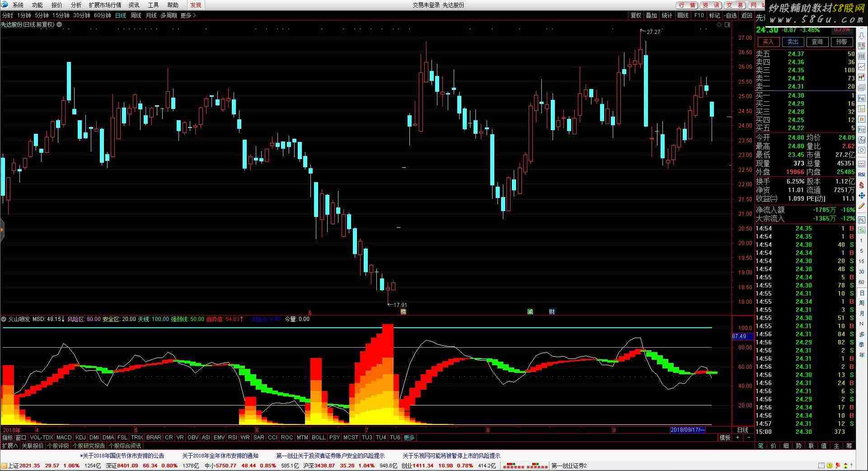Click the 发现 button in menu bar
868x471 pixels.
pyautogui.click(x=196, y=5)
